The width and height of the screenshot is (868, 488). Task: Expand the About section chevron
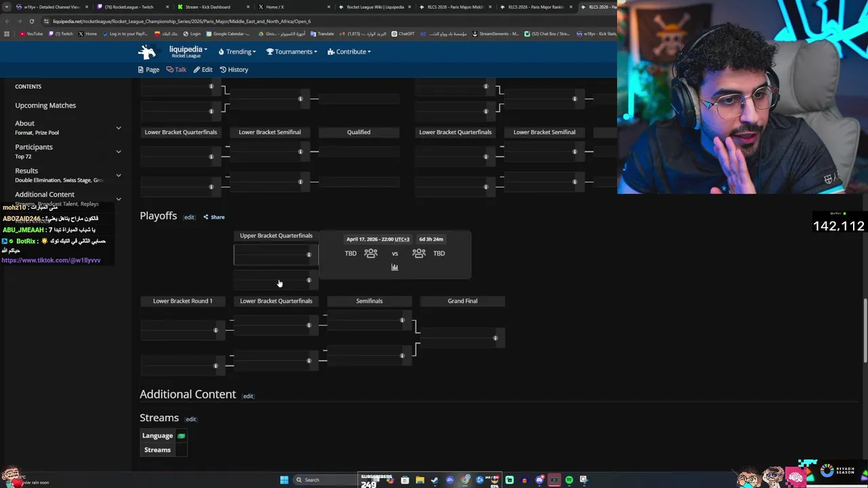coord(119,127)
